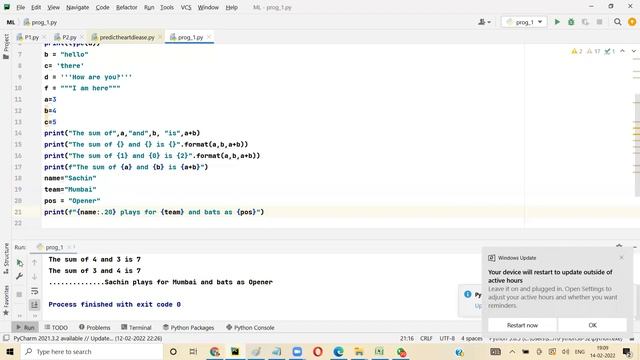Viewport: 640px width, 360px height.
Task: Click 4 spaces indent setting in status bar
Action: coord(472,338)
